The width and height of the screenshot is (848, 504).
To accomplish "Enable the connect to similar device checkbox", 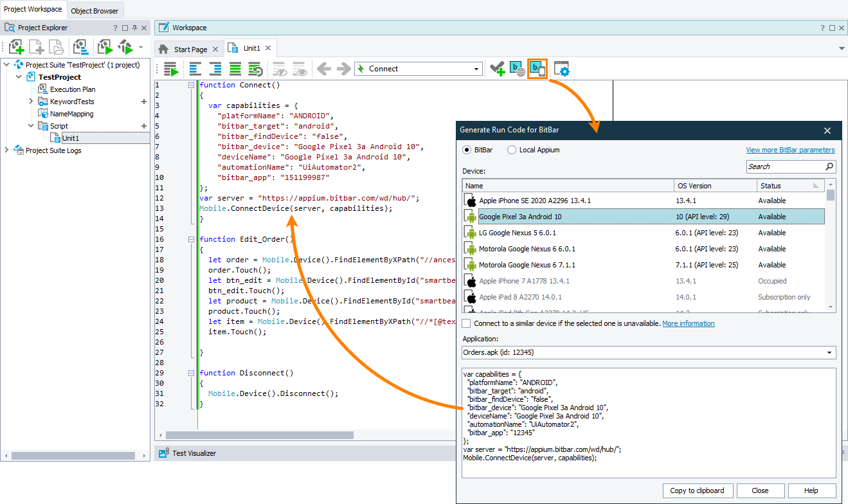I will coord(466,323).
